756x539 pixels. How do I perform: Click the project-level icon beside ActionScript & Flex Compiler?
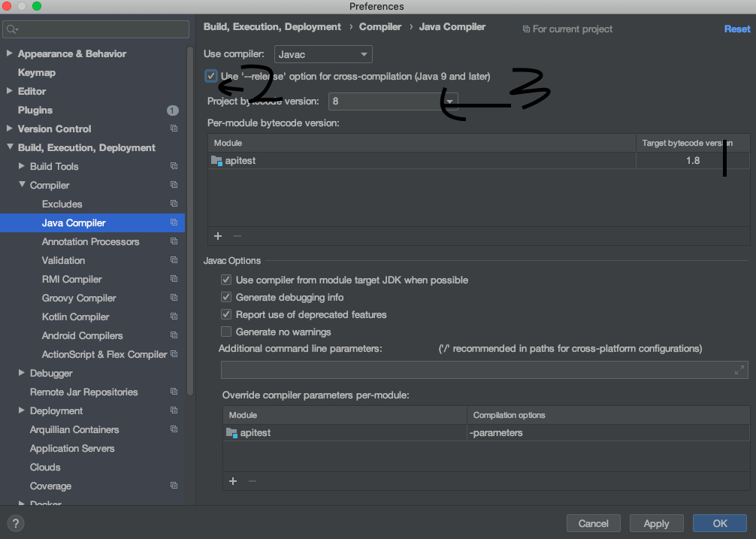tap(174, 354)
